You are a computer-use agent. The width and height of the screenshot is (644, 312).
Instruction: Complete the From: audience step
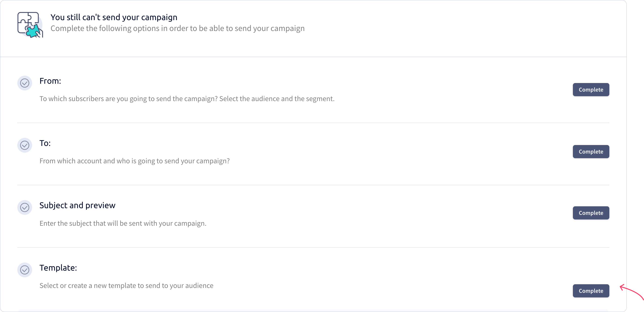coord(591,90)
